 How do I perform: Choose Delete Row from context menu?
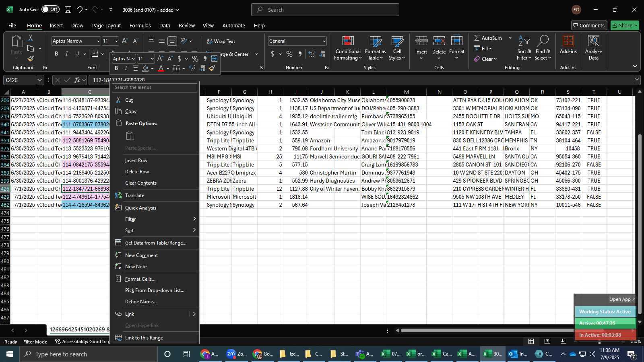point(155,172)
